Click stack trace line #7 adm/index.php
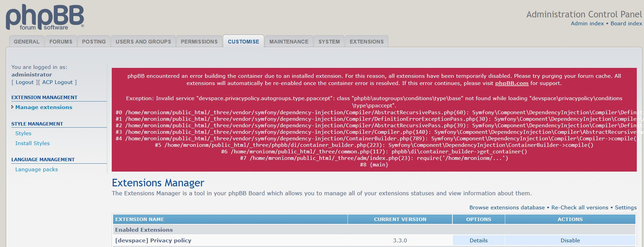Screen dimensions: 644x247 [x=374, y=158]
